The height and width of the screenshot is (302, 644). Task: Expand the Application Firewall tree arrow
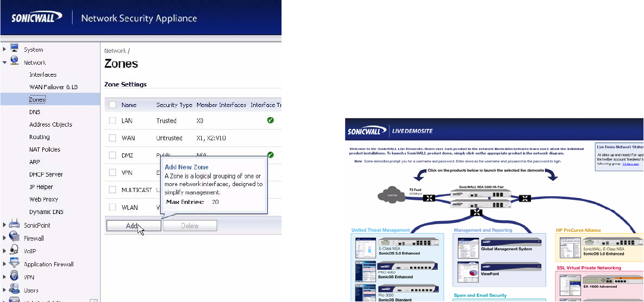click(x=5, y=264)
